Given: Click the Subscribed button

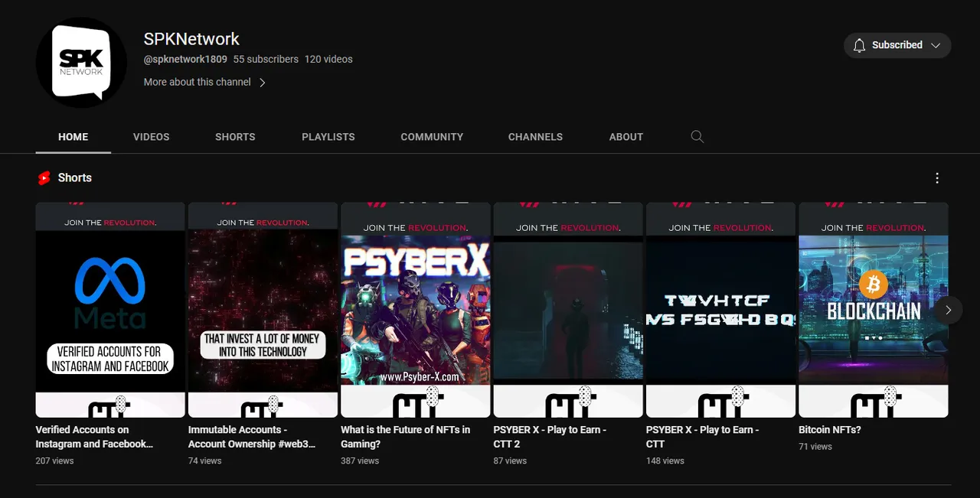Looking at the screenshot, I should coord(897,45).
